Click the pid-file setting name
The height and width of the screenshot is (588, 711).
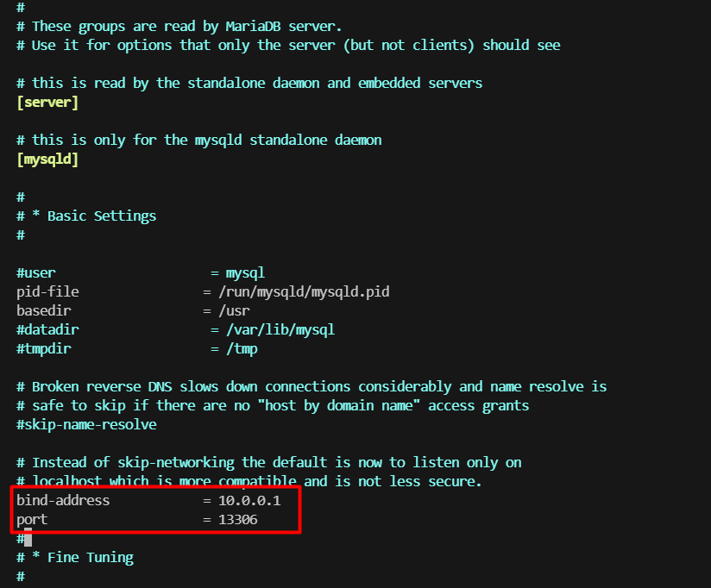tap(47, 291)
